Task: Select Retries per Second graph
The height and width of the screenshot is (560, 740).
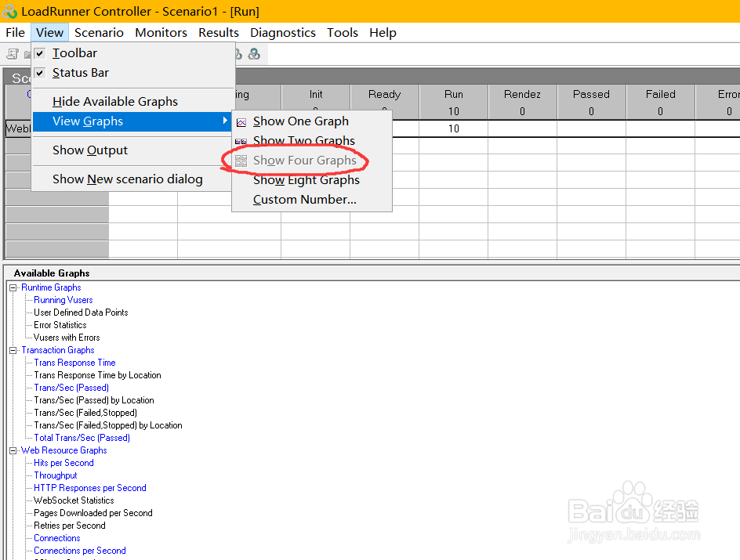Action: coord(69,526)
